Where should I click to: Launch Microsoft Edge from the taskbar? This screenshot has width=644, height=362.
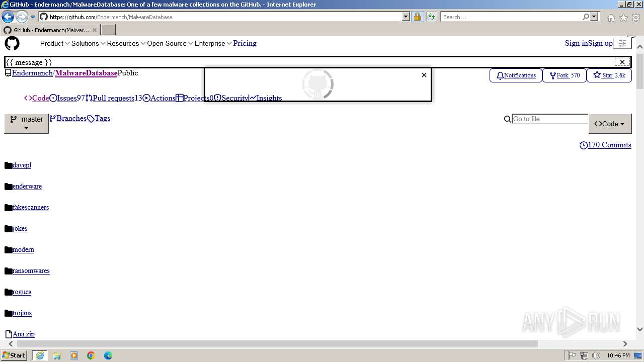tap(108, 355)
